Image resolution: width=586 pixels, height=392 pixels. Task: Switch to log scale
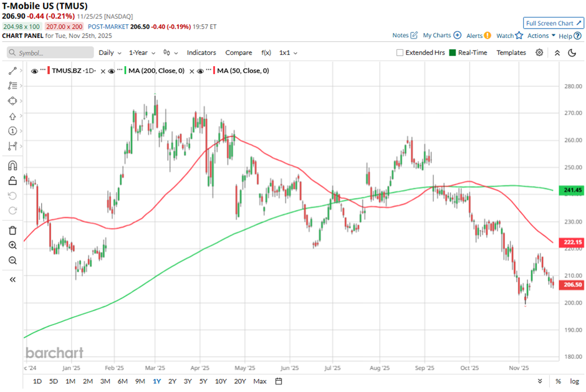click(574, 381)
